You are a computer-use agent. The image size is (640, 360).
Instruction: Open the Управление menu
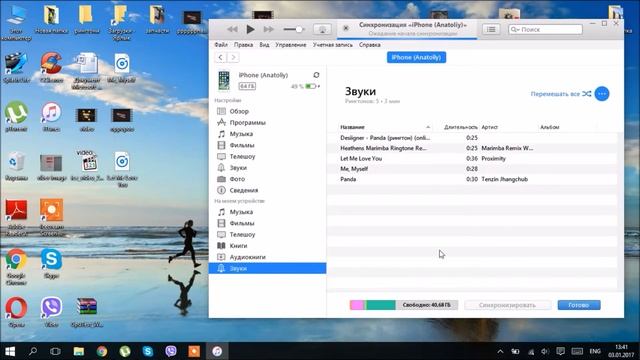(291, 45)
